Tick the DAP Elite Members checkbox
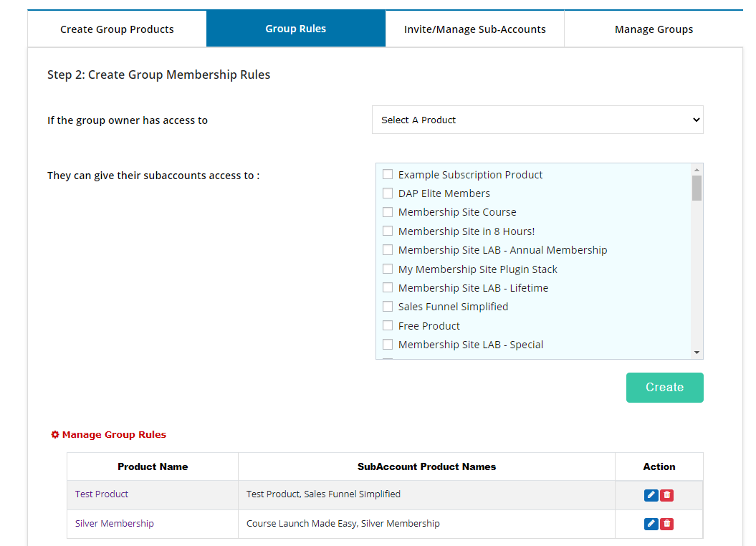This screenshot has height=546, width=756. click(x=388, y=193)
